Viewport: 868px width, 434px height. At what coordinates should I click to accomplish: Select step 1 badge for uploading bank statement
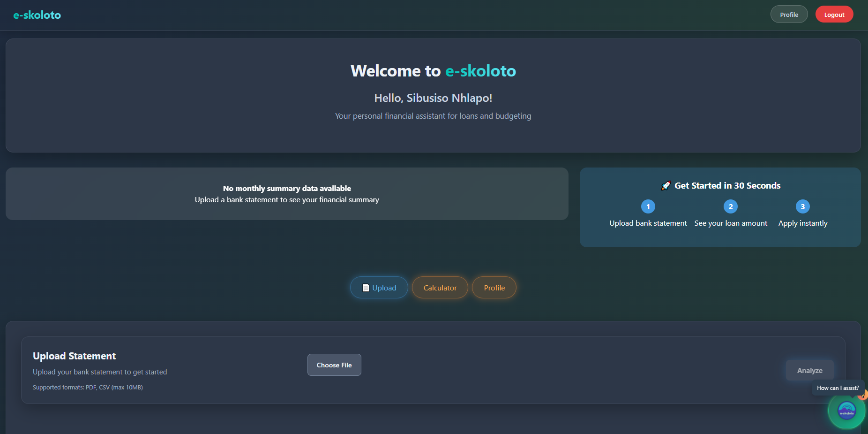click(648, 206)
